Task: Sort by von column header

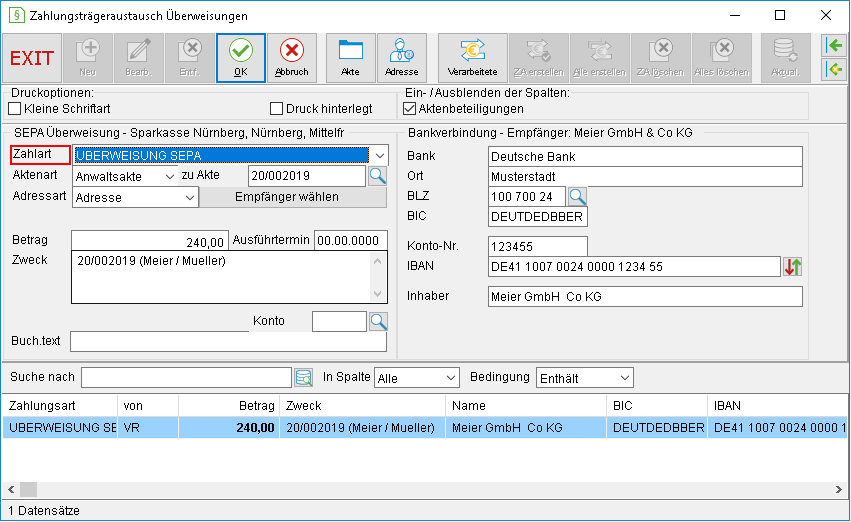Action: (x=148, y=406)
